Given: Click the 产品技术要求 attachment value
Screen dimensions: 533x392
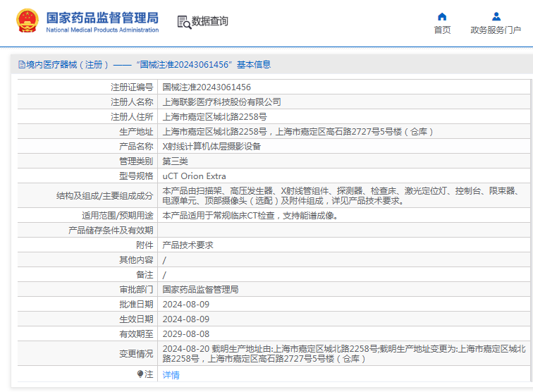Looking at the screenshot, I should click(x=188, y=245).
